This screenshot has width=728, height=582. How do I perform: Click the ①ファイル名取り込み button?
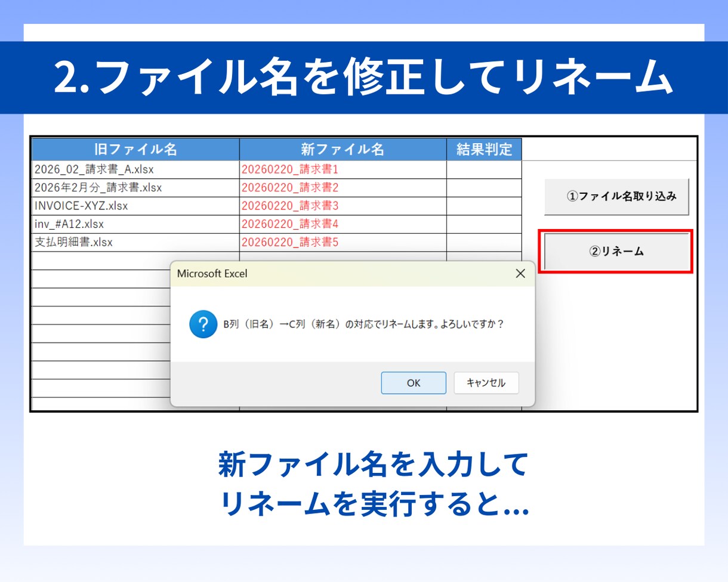click(x=617, y=196)
